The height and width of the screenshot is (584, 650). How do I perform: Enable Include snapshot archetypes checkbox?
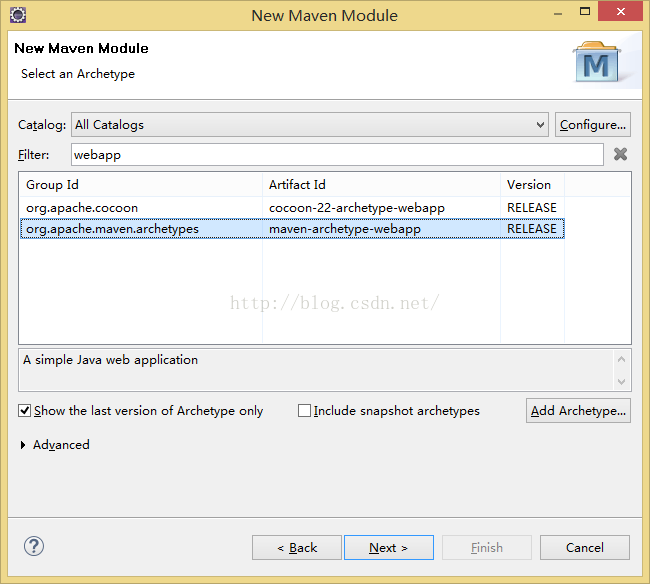pyautogui.click(x=304, y=411)
